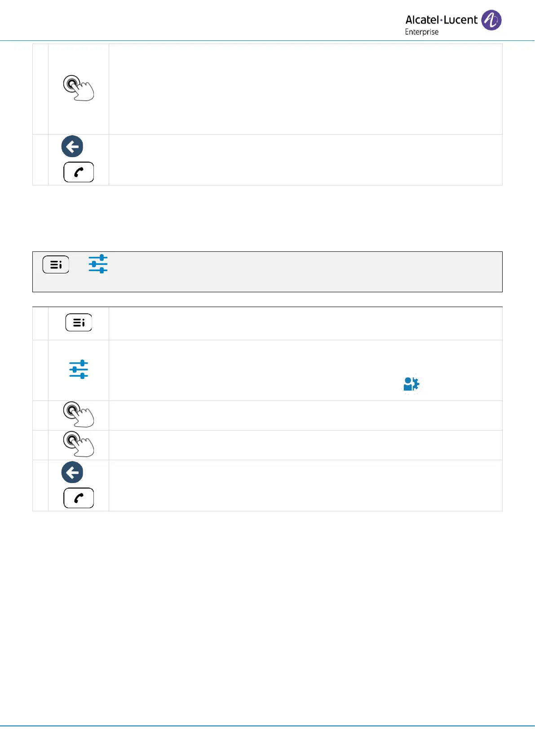
Task: Click the purple Alcatel-Lucent logo emblem
Action: point(491,20)
